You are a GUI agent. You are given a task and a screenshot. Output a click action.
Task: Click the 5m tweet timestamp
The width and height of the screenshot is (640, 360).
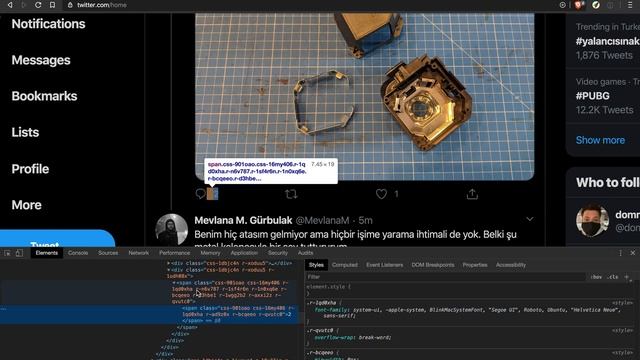click(x=365, y=220)
